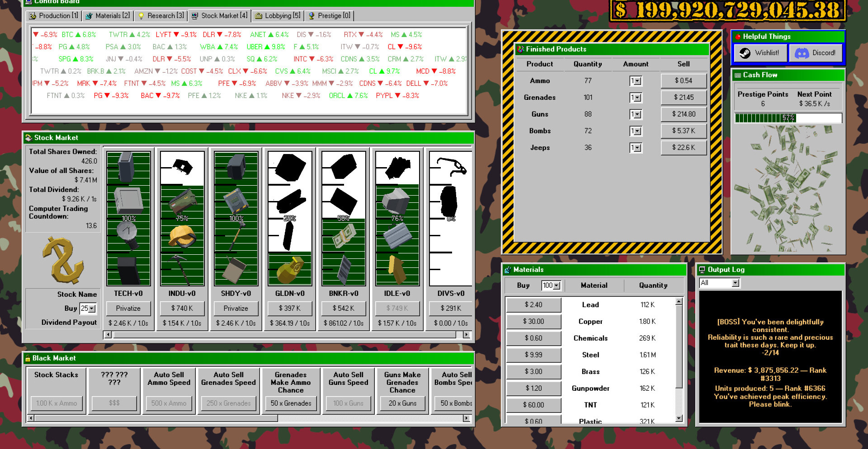This screenshot has width=868, height=449.
Task: Click the lightbulb icon on the Research tab
Action: (x=141, y=16)
